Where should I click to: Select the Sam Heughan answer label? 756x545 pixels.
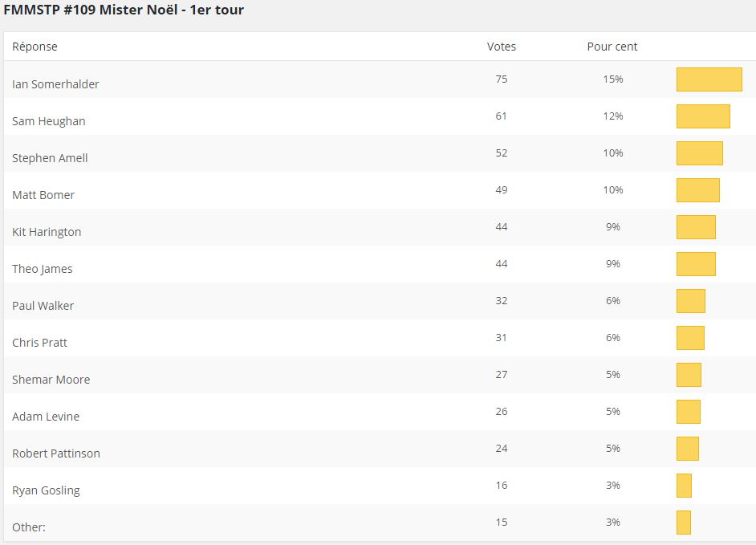click(x=48, y=121)
